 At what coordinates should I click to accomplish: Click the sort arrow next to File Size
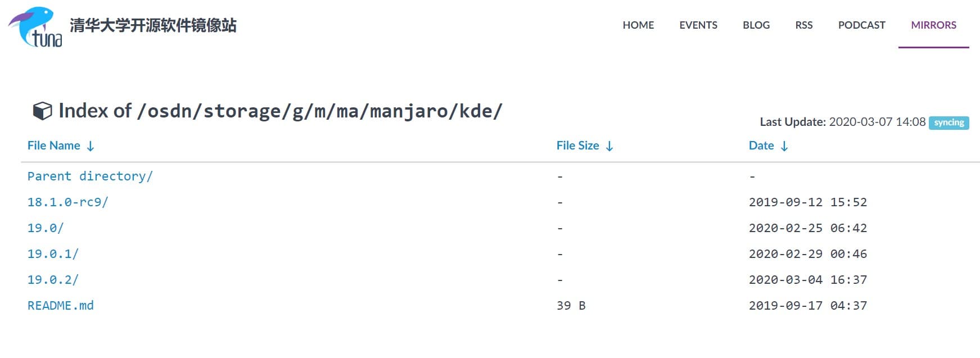(609, 146)
